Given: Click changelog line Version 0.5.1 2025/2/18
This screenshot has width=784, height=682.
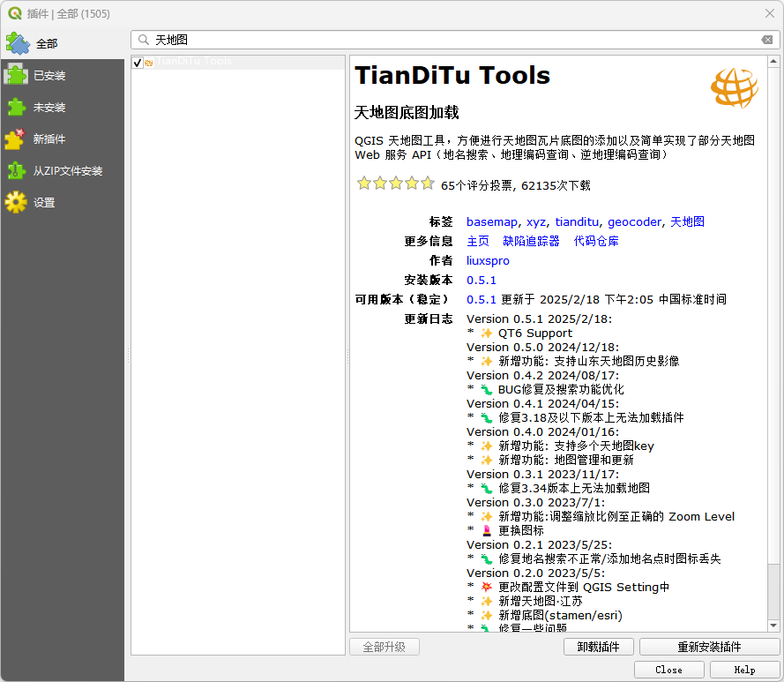Looking at the screenshot, I should 539,319.
